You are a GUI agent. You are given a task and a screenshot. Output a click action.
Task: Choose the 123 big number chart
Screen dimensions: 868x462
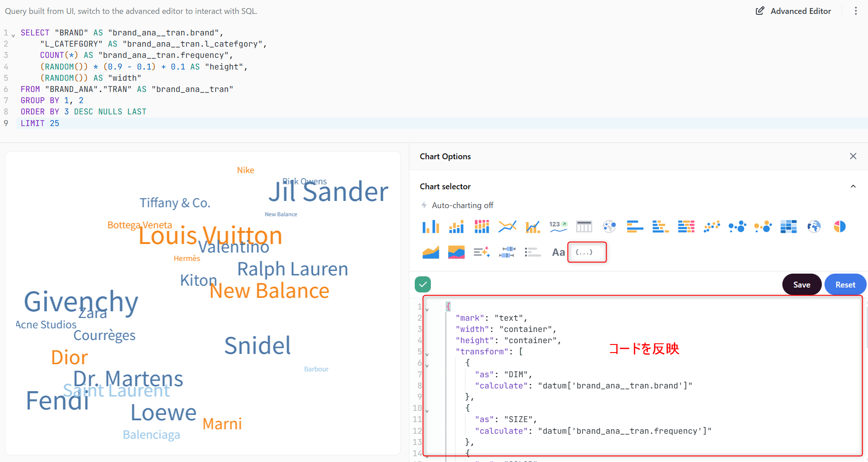[558, 227]
